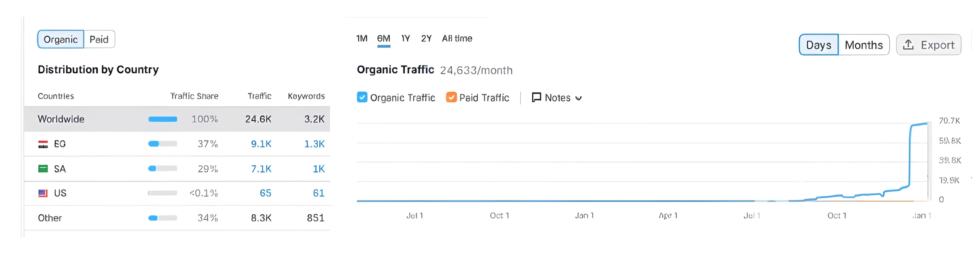Click the Export upload arrow icon
The width and height of the screenshot is (980, 260).
[908, 45]
